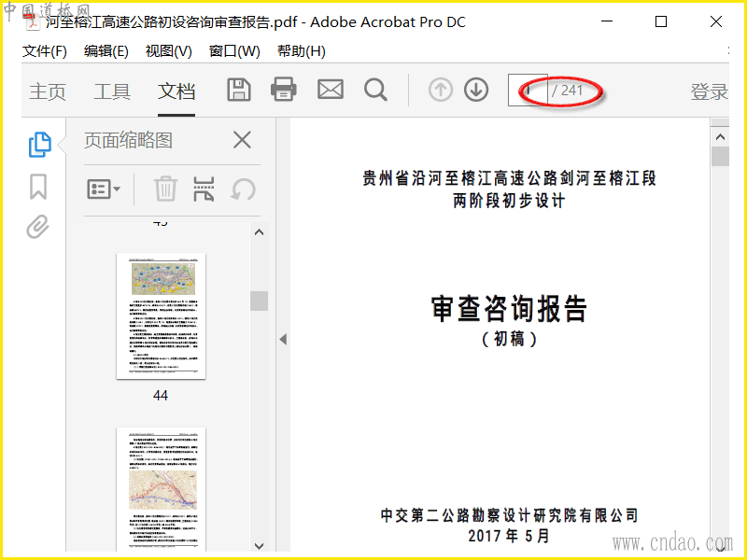Viewport: 747px width, 560px height.
Task: Click thumbnail panel scroll up arrow
Action: coord(260,232)
